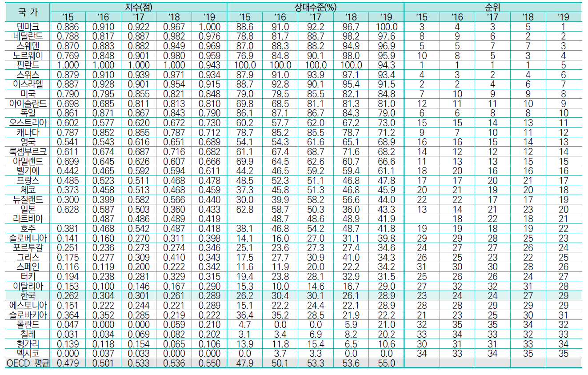
Task: Select the 아이슬란드 country name
Action: pyautogui.click(x=28, y=103)
